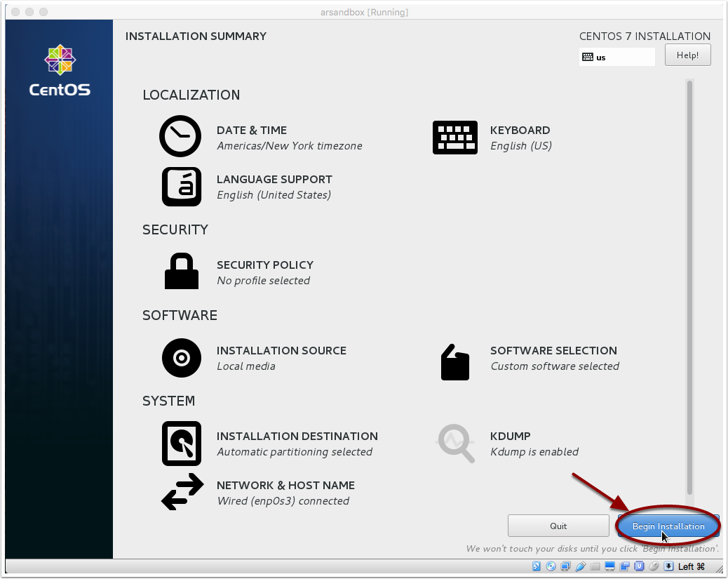The height and width of the screenshot is (579, 728).
Task: Click the 'We won't touch your disks' notice
Action: (x=593, y=548)
